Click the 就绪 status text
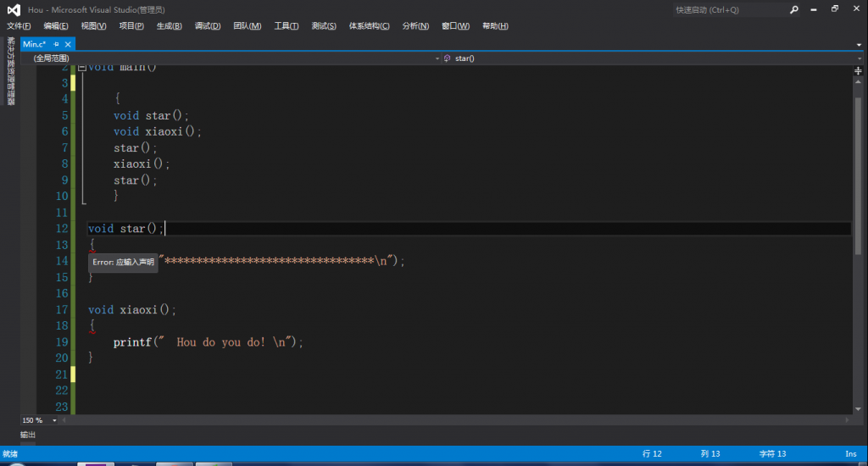The image size is (868, 466). point(10,454)
